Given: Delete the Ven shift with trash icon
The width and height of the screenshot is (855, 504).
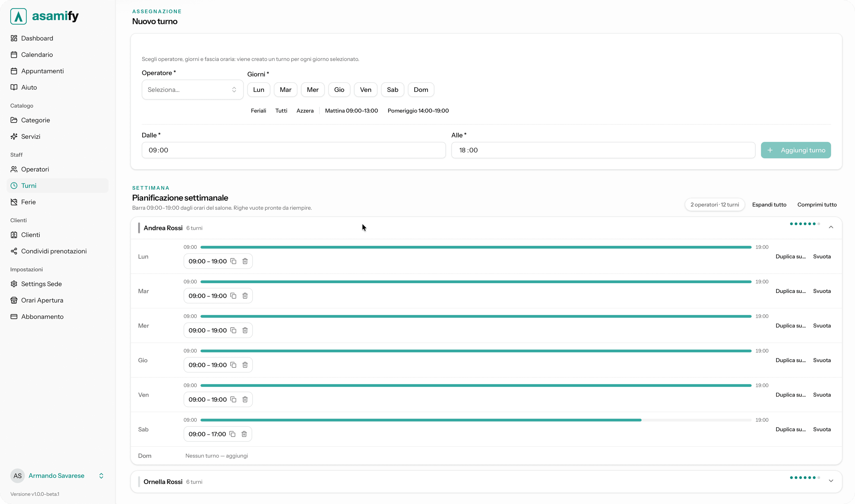Looking at the screenshot, I should 245,399.
